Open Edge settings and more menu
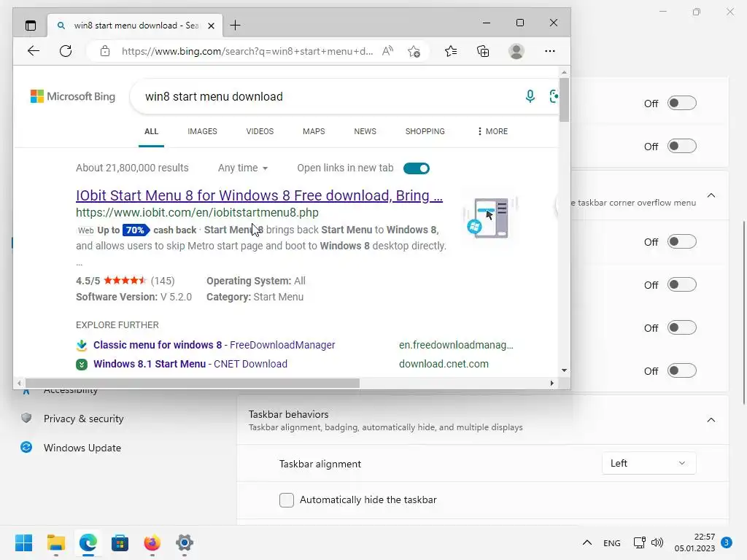The image size is (747, 560). [x=550, y=51]
